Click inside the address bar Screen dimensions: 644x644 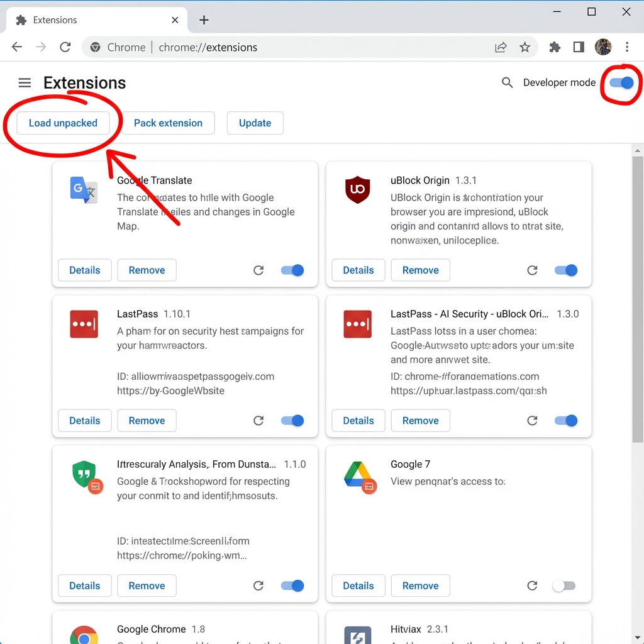point(283,47)
